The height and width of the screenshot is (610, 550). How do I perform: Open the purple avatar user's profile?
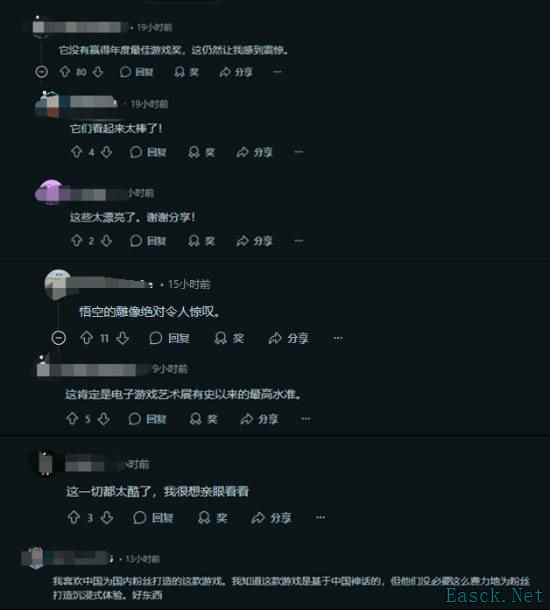coord(49,192)
